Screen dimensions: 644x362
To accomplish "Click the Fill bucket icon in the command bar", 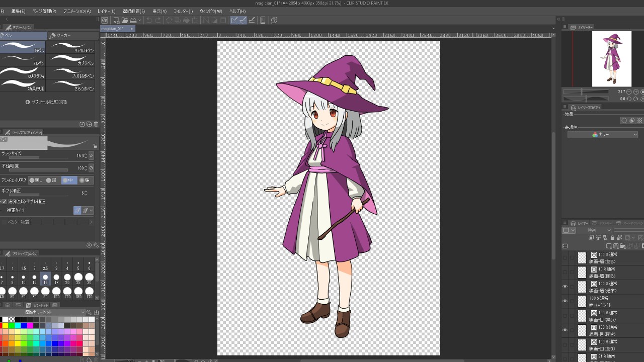I will click(187, 21).
